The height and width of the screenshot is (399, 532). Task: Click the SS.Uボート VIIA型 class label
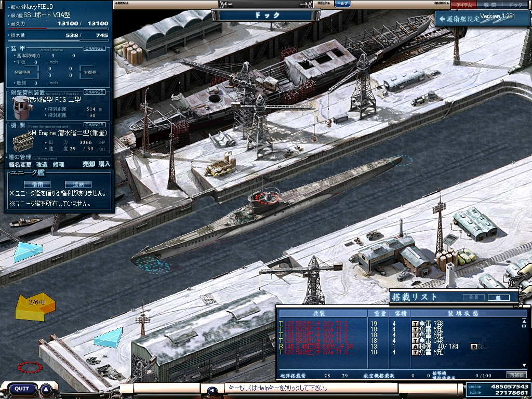(x=47, y=15)
